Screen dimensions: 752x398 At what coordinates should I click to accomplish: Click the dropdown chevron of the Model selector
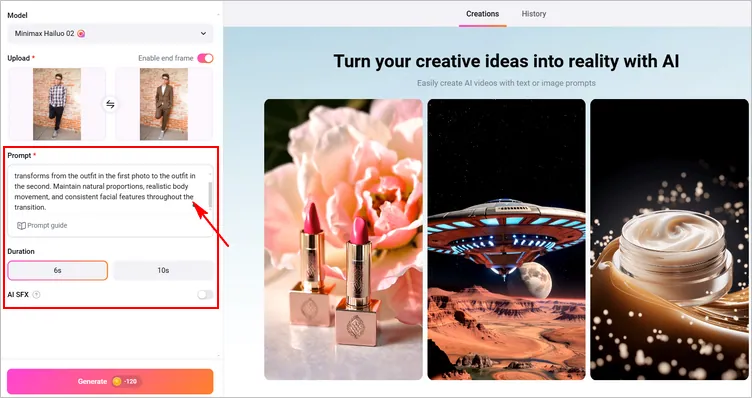(x=203, y=34)
